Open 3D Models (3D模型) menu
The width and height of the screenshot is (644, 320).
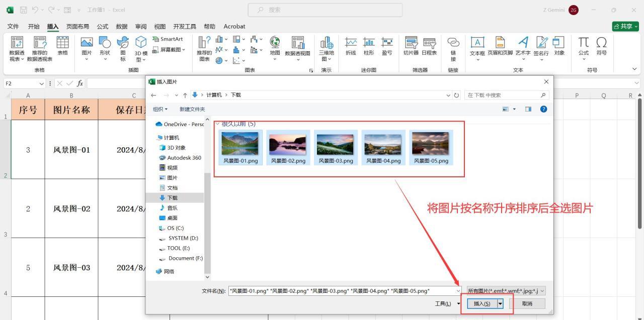tap(141, 49)
